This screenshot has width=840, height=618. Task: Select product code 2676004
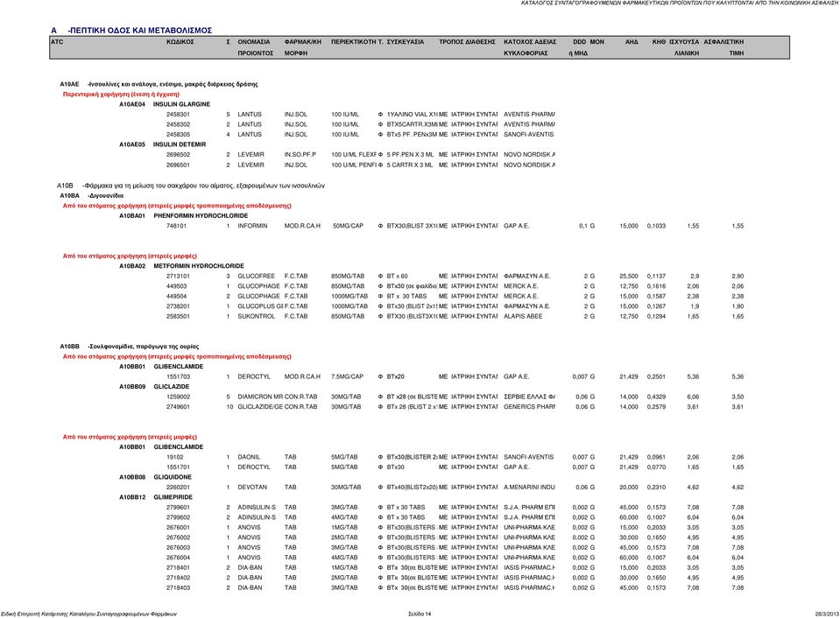(x=178, y=558)
